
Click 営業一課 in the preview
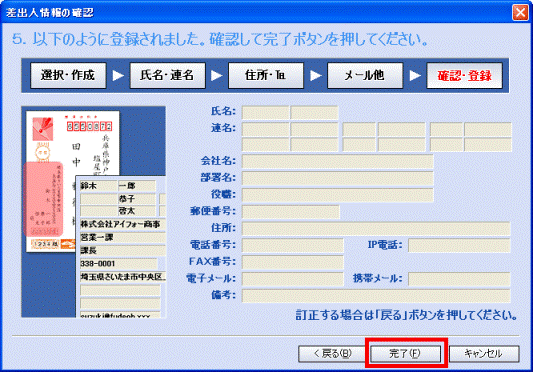(x=123, y=237)
